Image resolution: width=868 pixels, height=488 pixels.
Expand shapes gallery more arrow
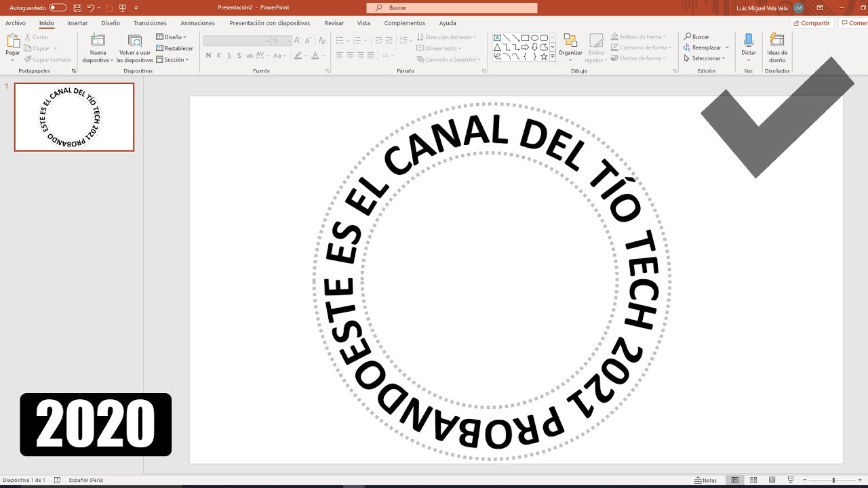(553, 58)
